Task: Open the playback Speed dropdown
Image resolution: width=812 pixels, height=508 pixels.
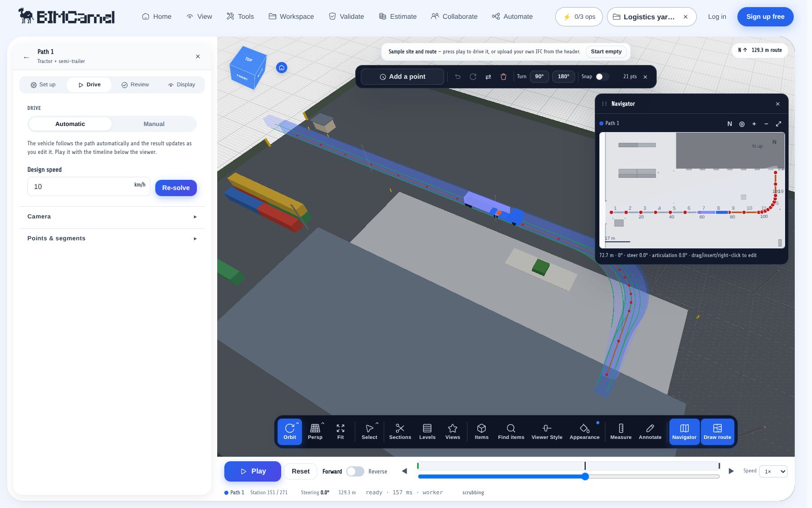Action: (773, 471)
